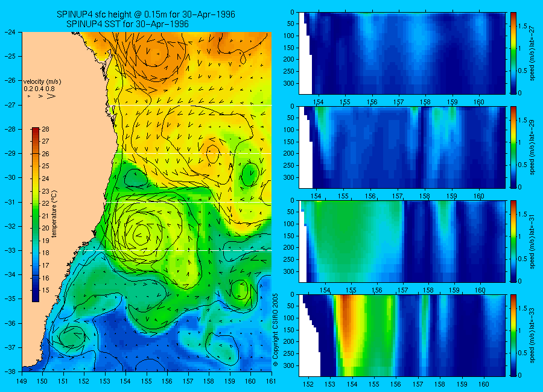Click the 'speed (m/s) lat=-27' label
This screenshot has width=543, height=392.
tap(532, 53)
